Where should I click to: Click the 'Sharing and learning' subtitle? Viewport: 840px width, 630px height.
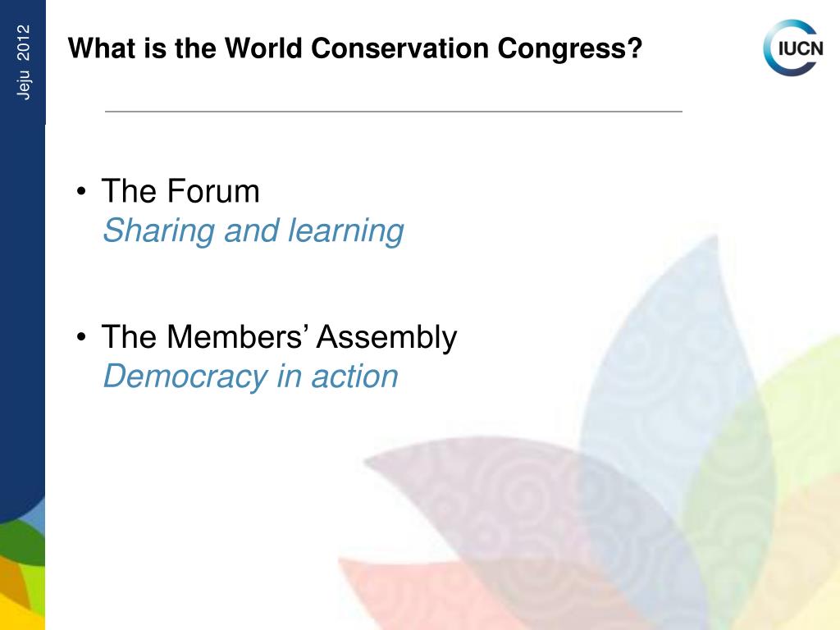(x=253, y=231)
